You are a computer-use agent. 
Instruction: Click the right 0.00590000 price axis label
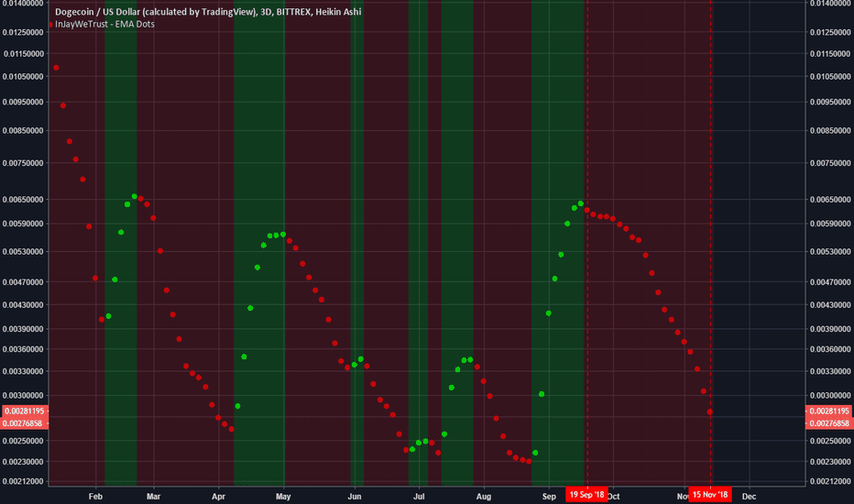tap(830, 224)
